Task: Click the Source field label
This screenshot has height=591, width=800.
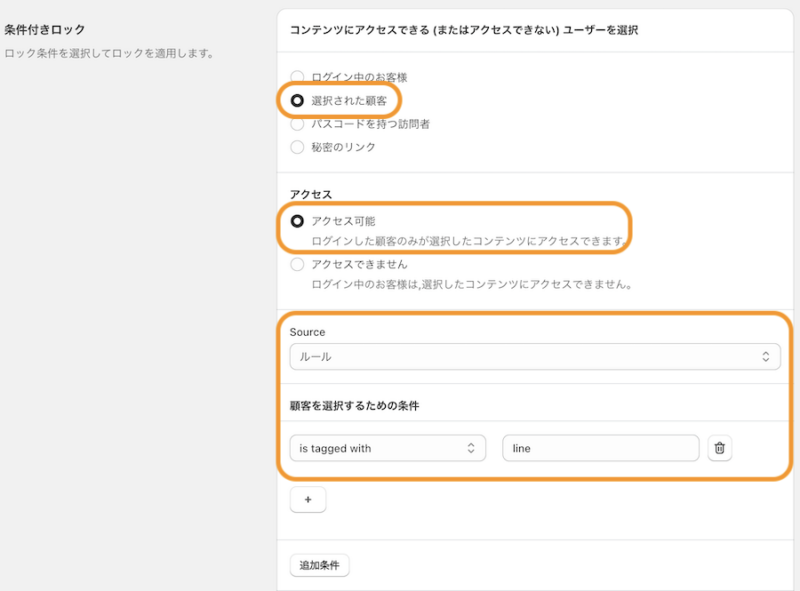Action: coord(307,332)
